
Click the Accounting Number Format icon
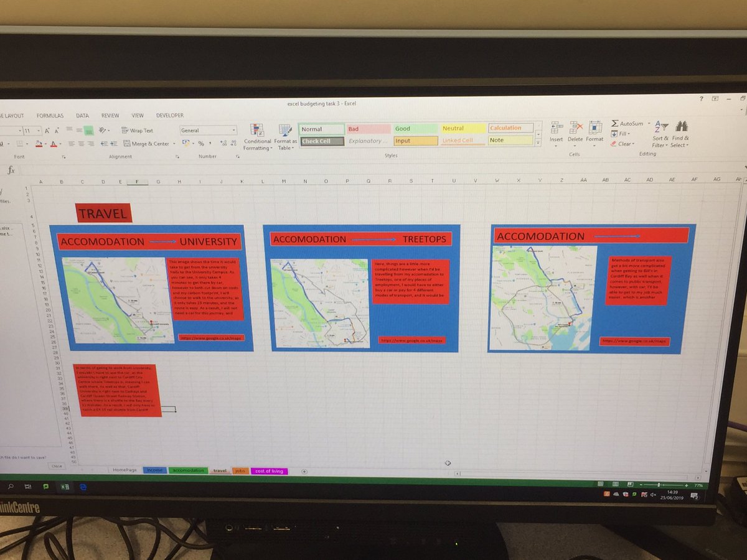point(185,143)
